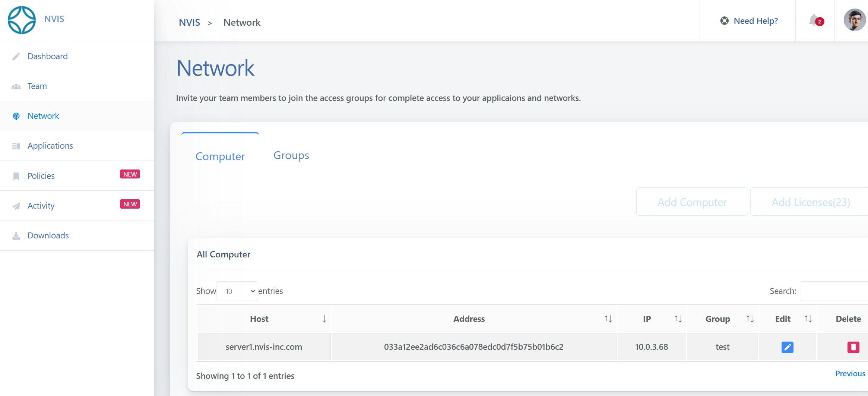Click the Add Computer button
The width and height of the screenshot is (868, 396).
[691, 202]
